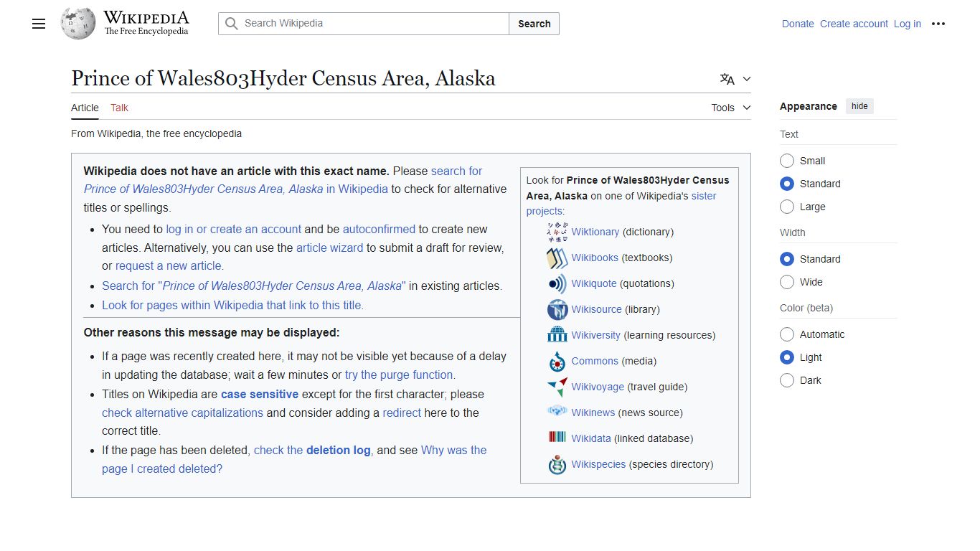Open the Wikiquote quotations link

[594, 283]
